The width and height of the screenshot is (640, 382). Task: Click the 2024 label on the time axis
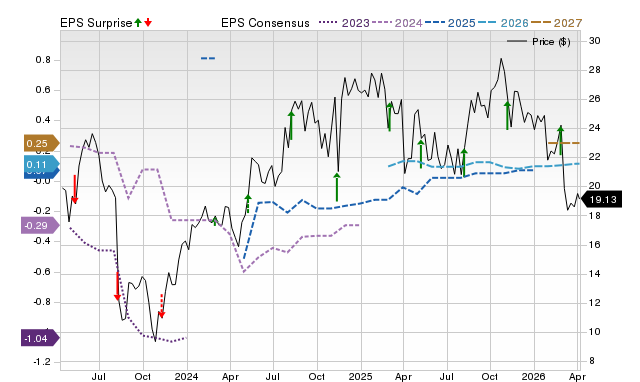pyautogui.click(x=187, y=376)
